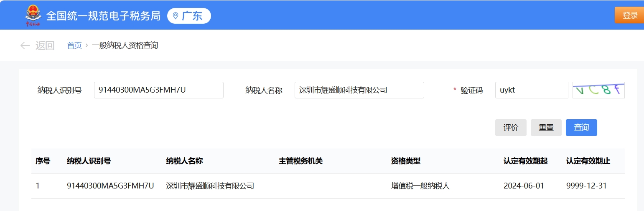
Task: Clear the form with 重置
Action: (546, 128)
